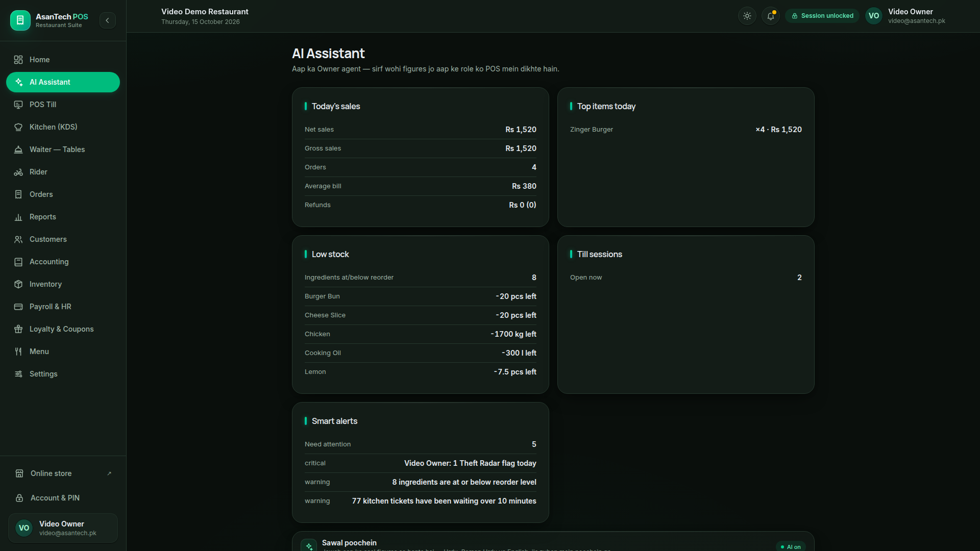Open Orders receipt icon

(x=18, y=194)
